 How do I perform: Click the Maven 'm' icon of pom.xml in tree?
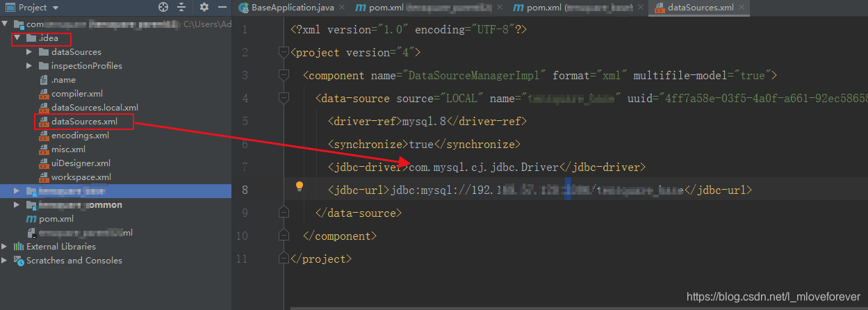coord(31,219)
